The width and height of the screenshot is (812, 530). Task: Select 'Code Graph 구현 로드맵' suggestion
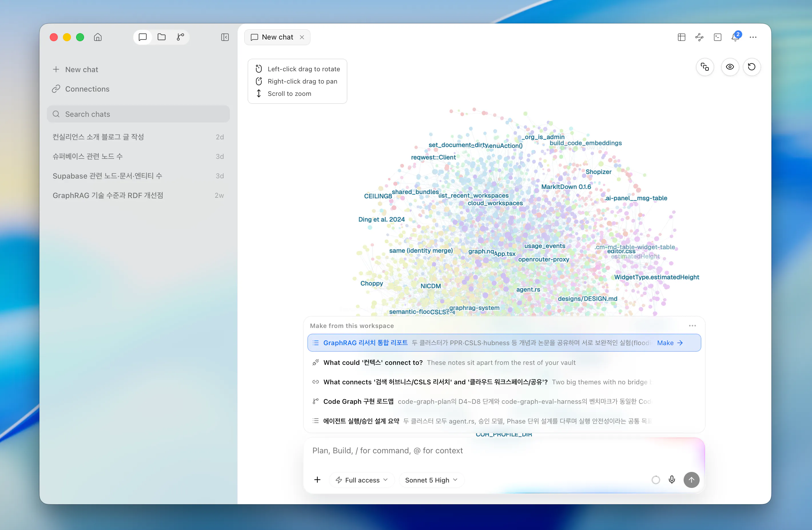click(x=504, y=401)
